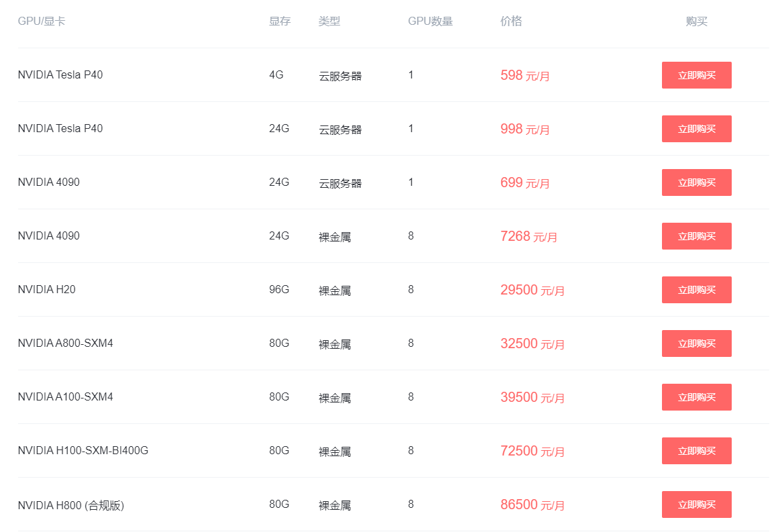Buy the Tesla P40 24G cloud server
The width and height of the screenshot is (778, 532).
click(x=696, y=129)
